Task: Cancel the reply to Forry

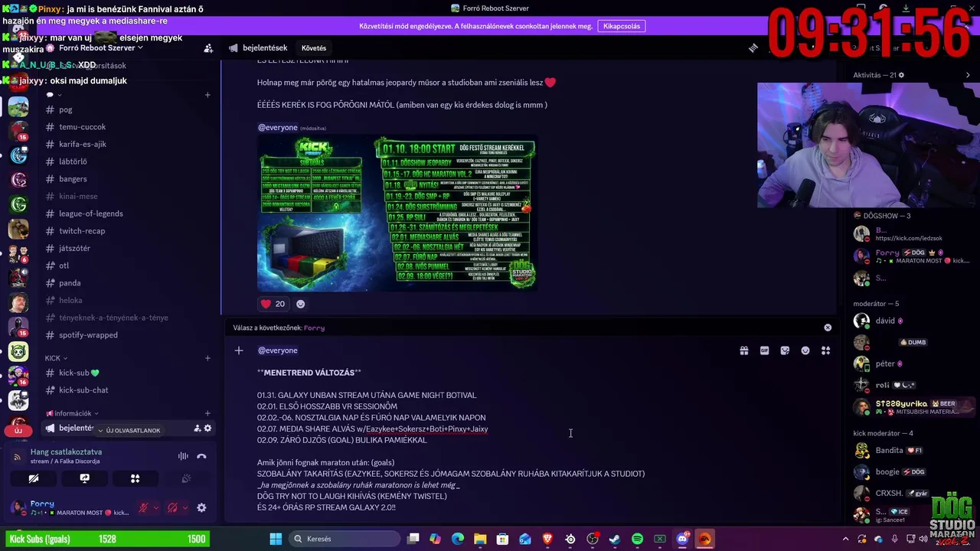Action: click(x=828, y=328)
